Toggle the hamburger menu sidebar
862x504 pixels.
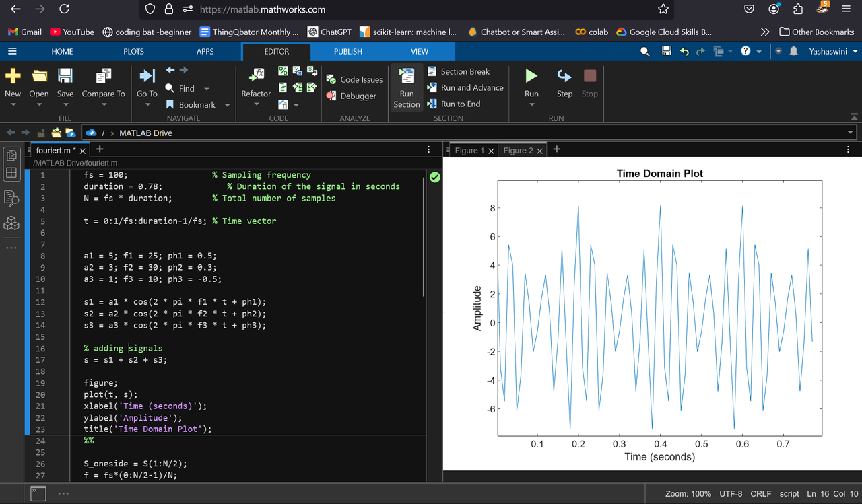coord(12,51)
